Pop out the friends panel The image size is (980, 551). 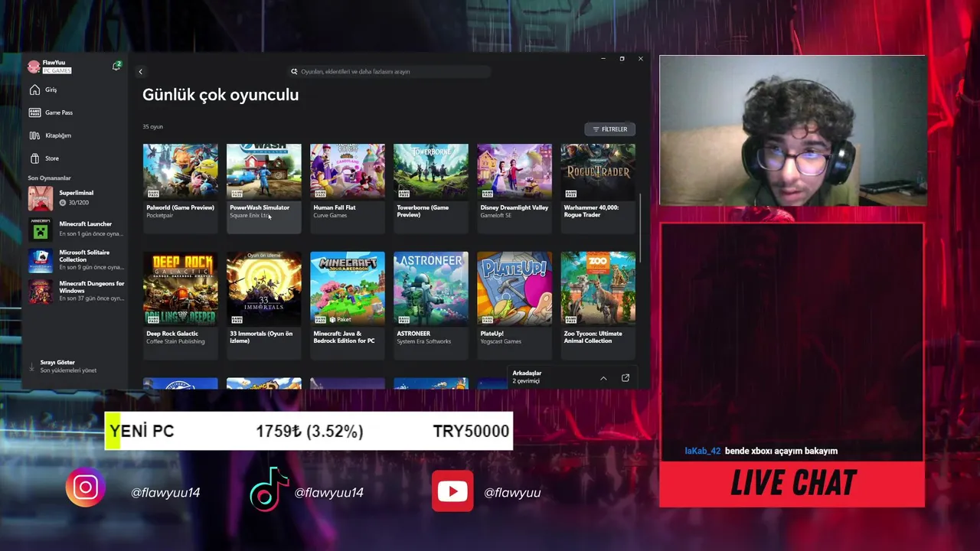pos(626,378)
